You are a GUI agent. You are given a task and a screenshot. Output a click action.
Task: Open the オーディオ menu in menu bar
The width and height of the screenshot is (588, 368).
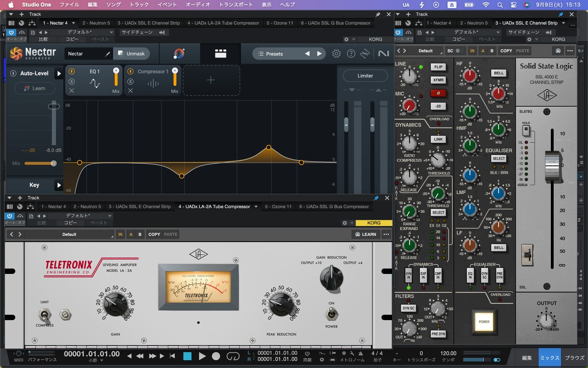198,4
